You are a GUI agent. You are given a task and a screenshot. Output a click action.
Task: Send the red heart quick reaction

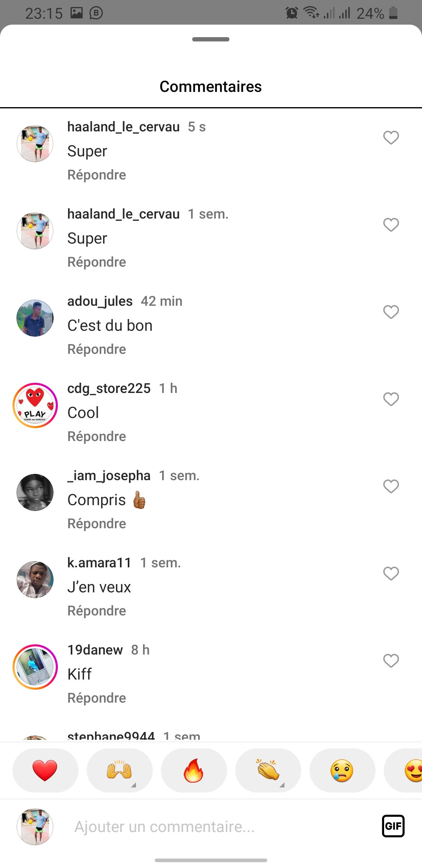(45, 770)
